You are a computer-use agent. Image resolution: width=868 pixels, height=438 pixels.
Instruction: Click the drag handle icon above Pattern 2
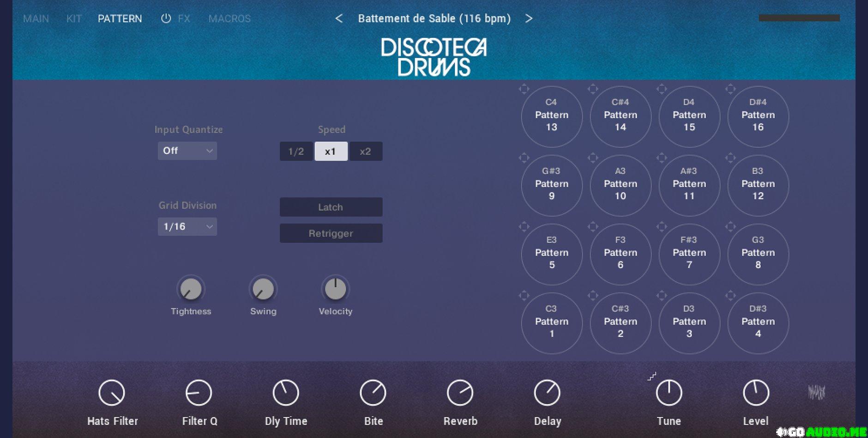(x=593, y=295)
